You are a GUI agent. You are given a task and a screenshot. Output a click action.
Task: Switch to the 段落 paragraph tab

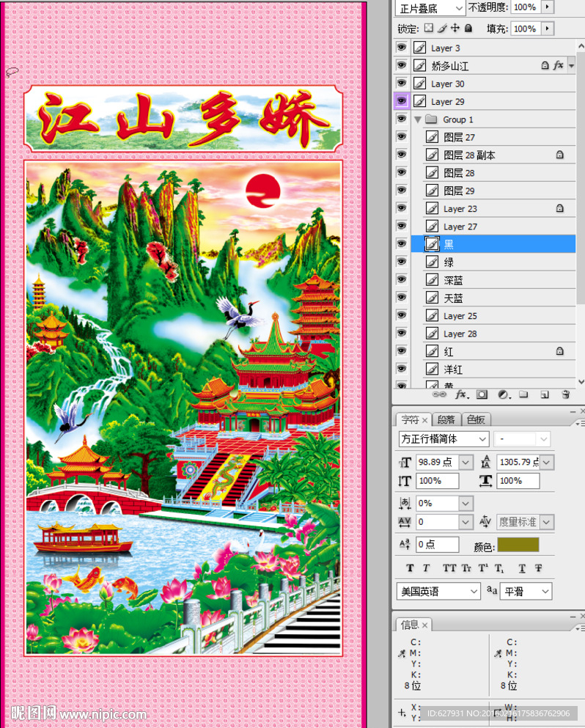point(446,419)
